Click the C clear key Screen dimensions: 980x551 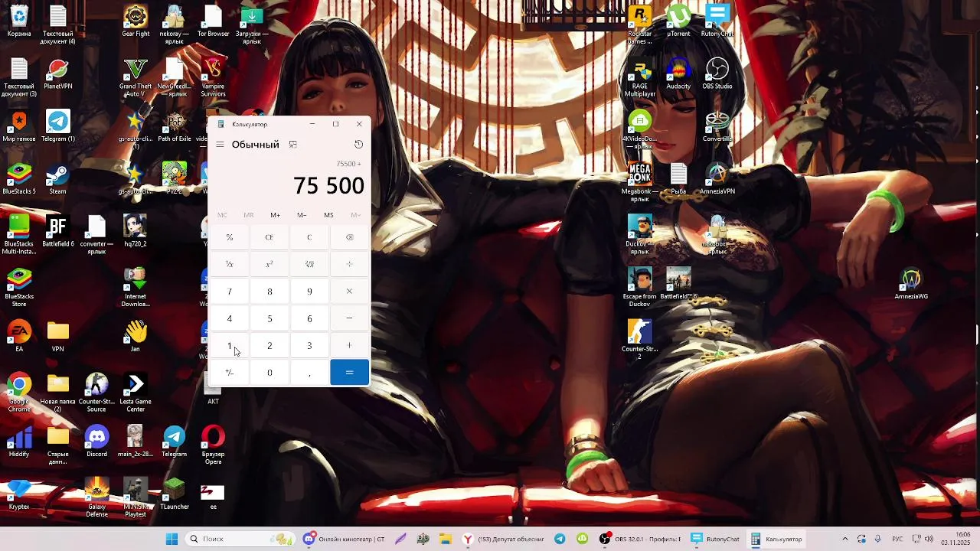(309, 237)
